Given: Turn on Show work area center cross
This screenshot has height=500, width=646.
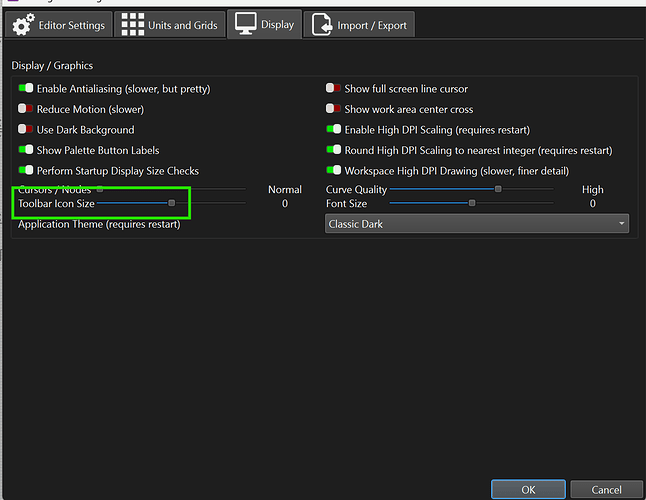Looking at the screenshot, I should click(x=334, y=109).
